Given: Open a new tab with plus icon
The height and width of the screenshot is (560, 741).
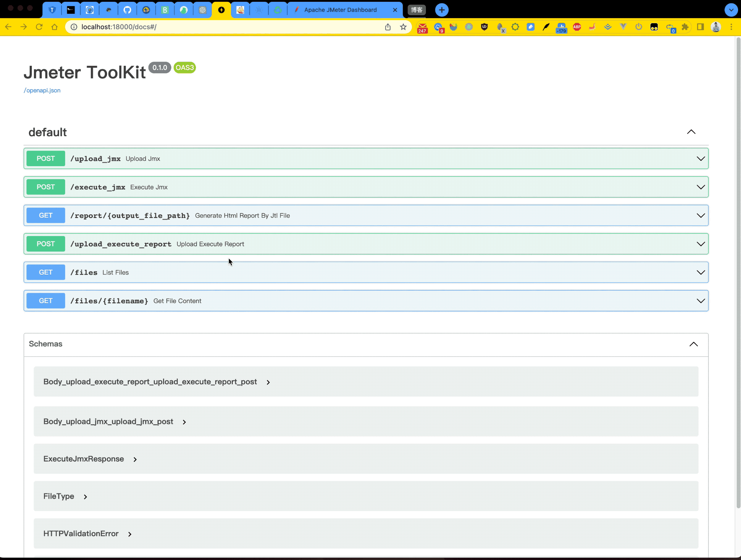Looking at the screenshot, I should (441, 10).
